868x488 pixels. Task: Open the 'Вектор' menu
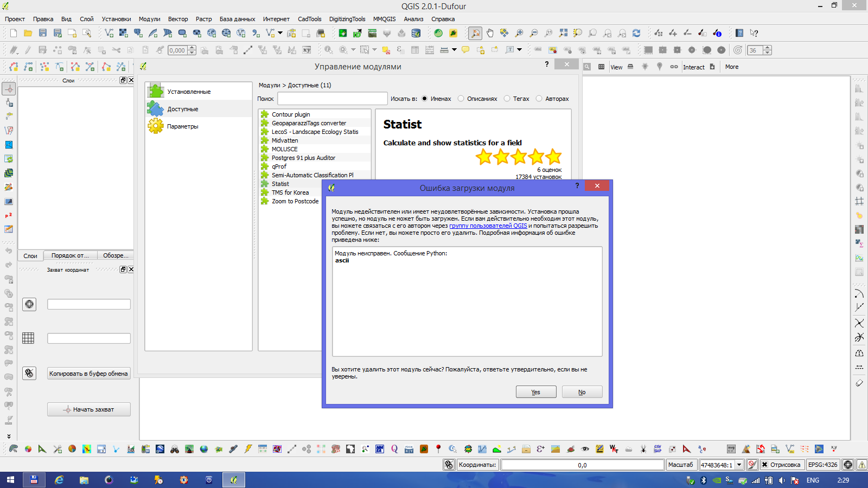(x=177, y=19)
